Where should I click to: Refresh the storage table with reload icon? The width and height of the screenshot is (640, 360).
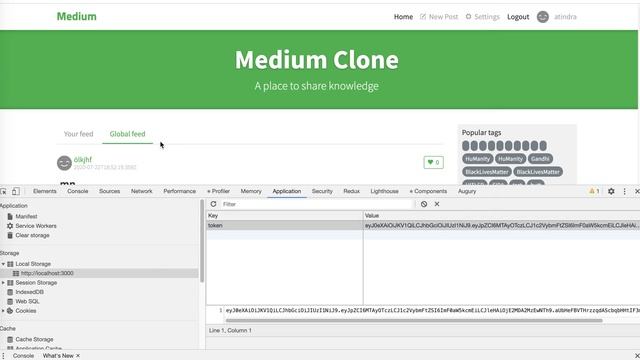click(213, 204)
